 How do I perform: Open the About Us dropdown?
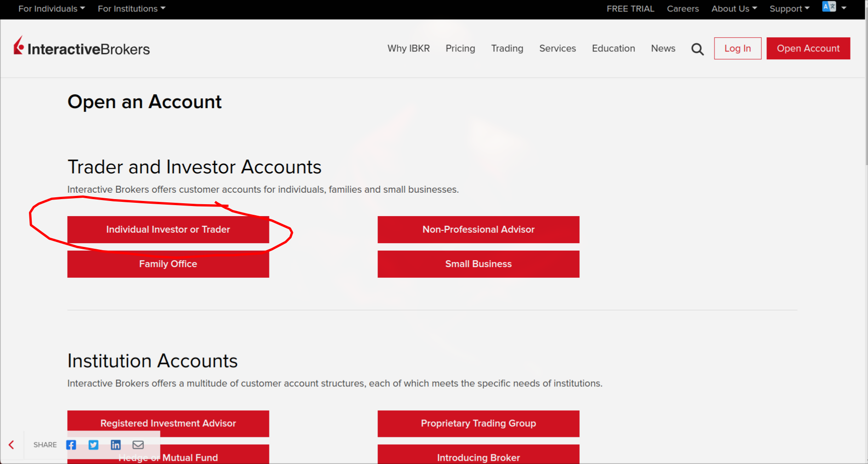coord(734,9)
